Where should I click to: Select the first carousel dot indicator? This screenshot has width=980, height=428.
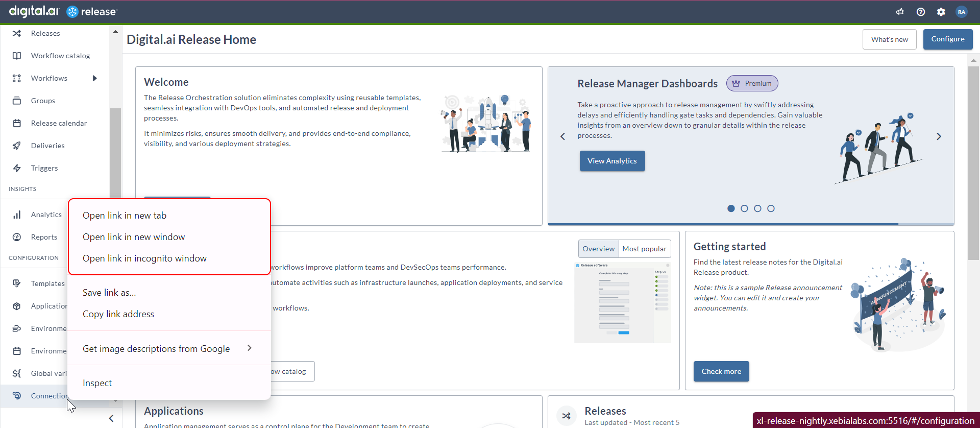[x=731, y=208]
